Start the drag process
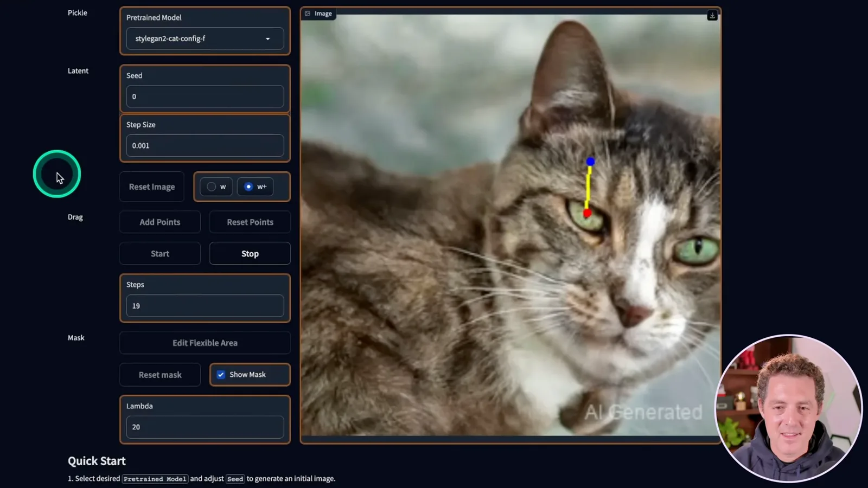The height and width of the screenshot is (488, 868). [x=159, y=254]
